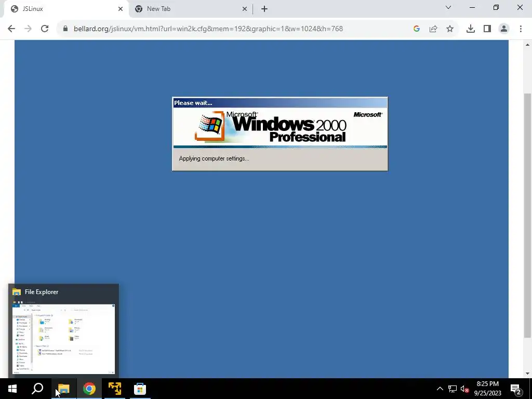Click File Explorer taskbar icon
The height and width of the screenshot is (399, 532).
point(64,389)
